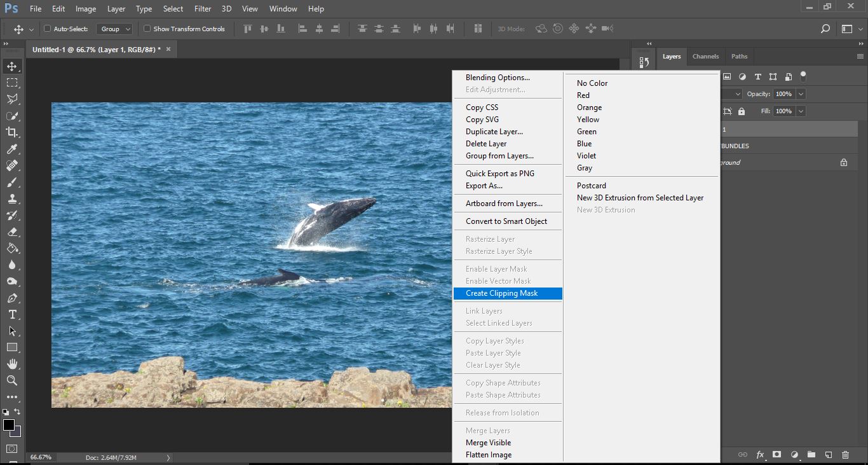Enable Show Transform Controls
The height and width of the screenshot is (465, 868).
tap(146, 28)
